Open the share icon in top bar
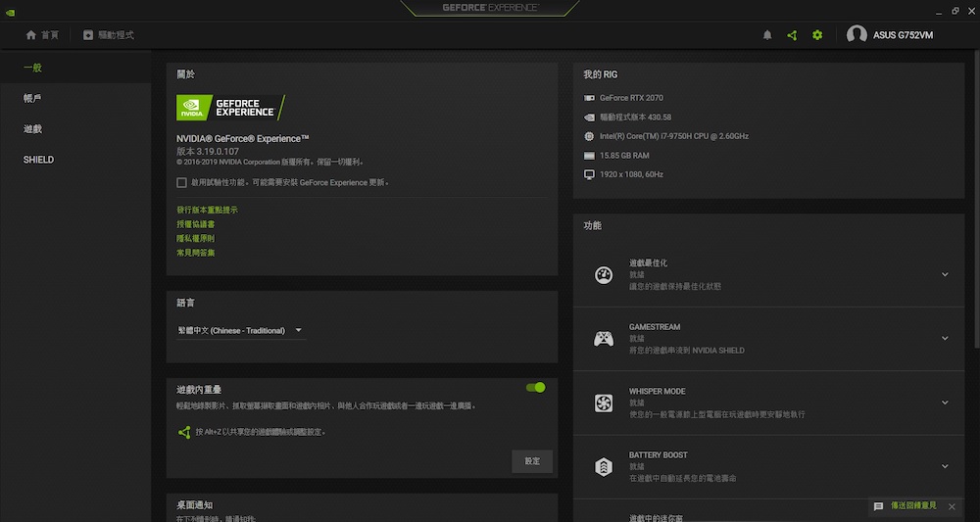The width and height of the screenshot is (980, 522). (x=792, y=35)
